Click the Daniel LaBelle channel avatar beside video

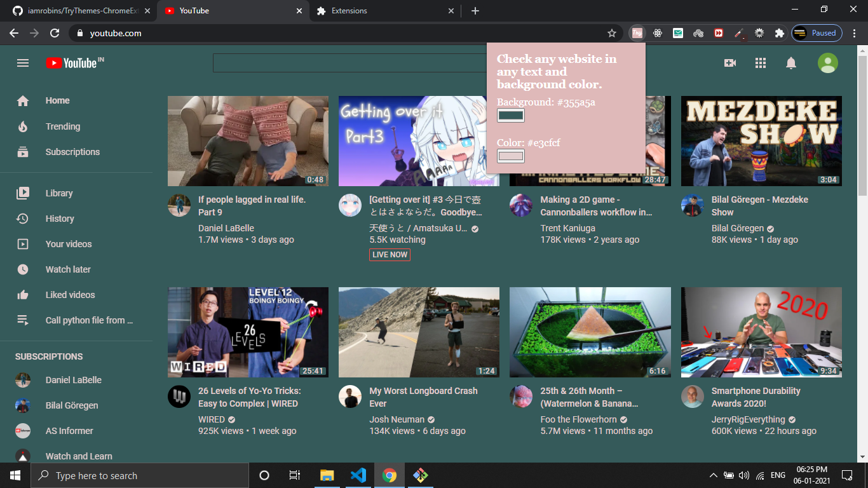coord(179,205)
